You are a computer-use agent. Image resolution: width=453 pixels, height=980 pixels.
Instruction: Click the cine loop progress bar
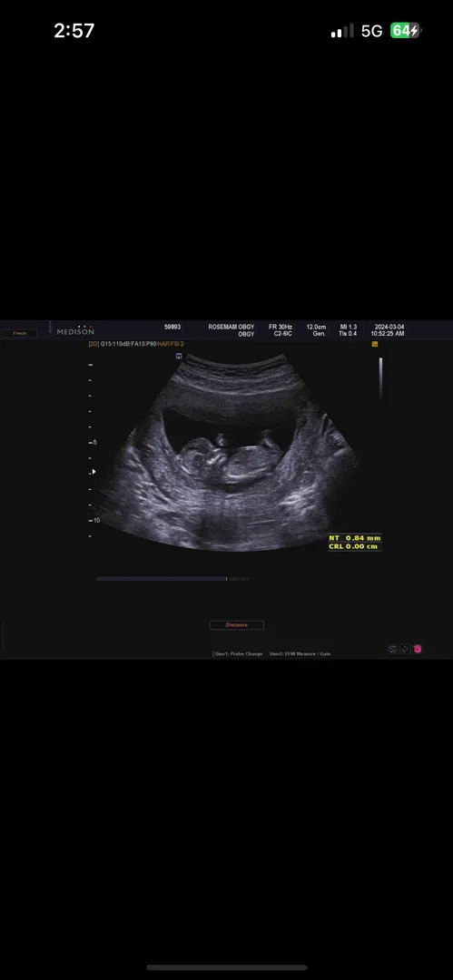(162, 579)
